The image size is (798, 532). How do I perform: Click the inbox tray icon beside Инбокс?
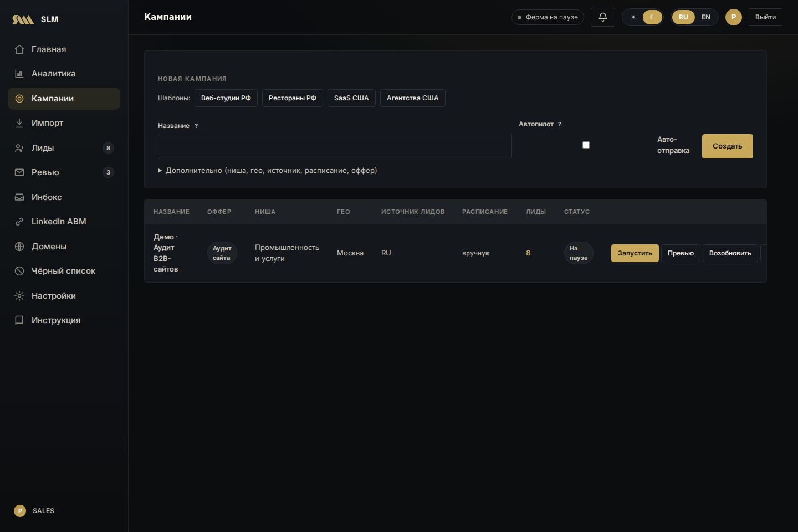pyautogui.click(x=19, y=197)
